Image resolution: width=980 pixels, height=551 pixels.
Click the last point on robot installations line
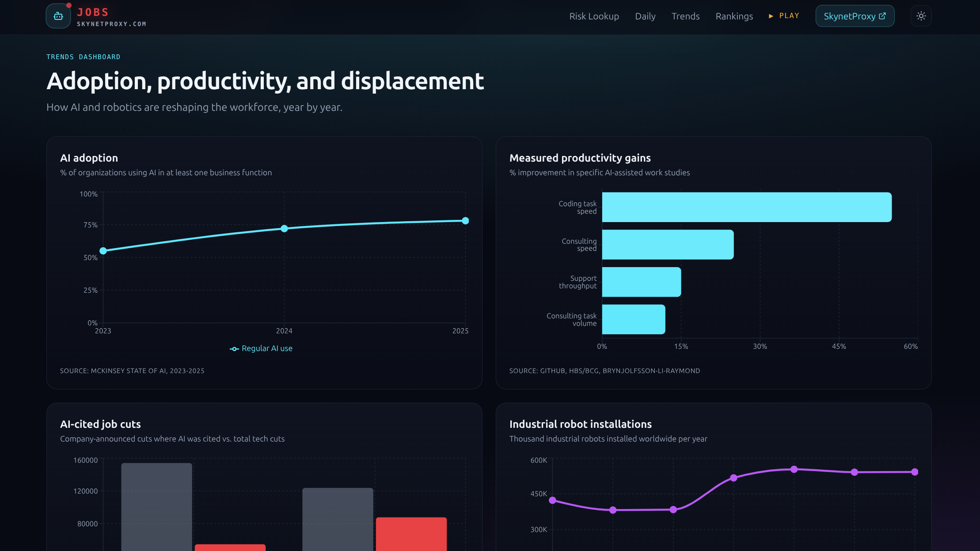point(915,472)
